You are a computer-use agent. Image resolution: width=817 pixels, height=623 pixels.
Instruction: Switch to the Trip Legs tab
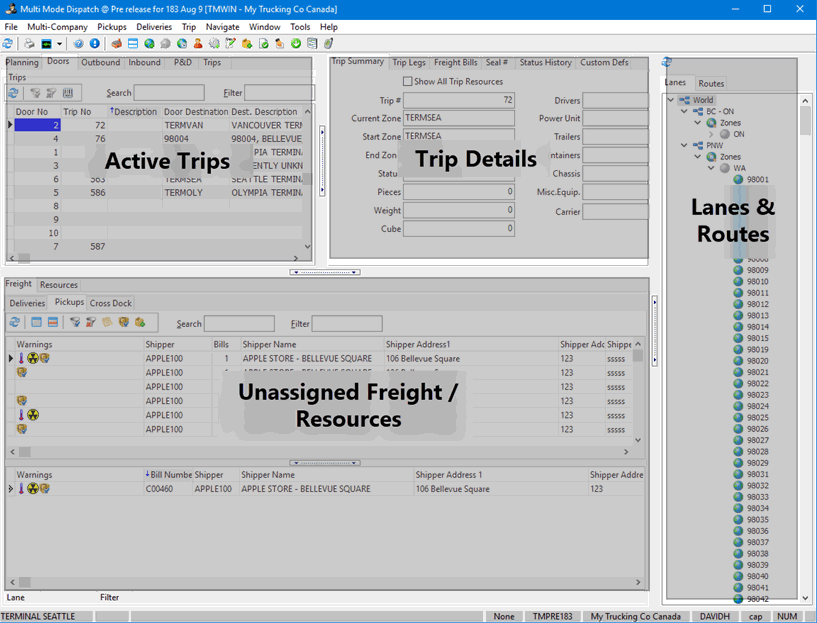[409, 63]
